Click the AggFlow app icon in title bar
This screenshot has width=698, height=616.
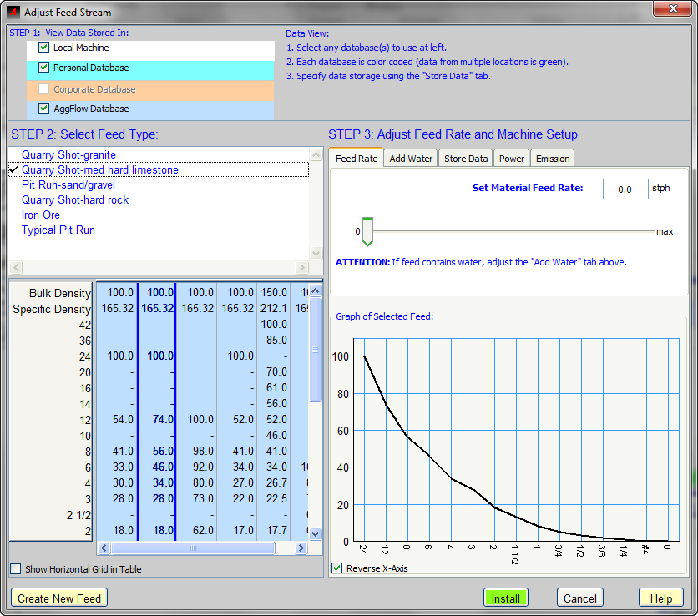tap(13, 13)
